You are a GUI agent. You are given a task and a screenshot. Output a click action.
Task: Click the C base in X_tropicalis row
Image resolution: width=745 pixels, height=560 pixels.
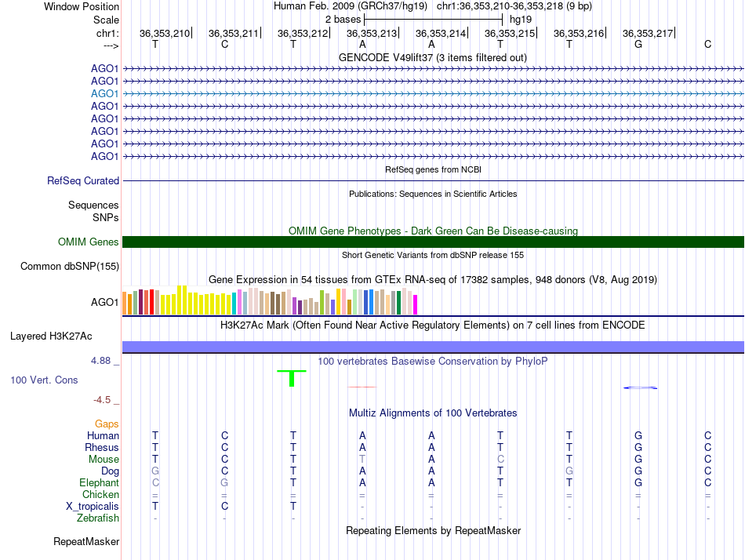[224, 507]
